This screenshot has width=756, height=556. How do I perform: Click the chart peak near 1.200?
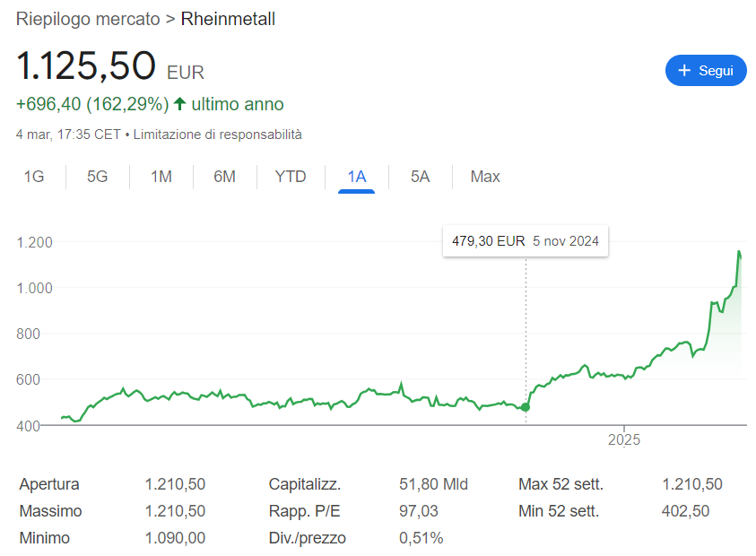click(x=739, y=252)
